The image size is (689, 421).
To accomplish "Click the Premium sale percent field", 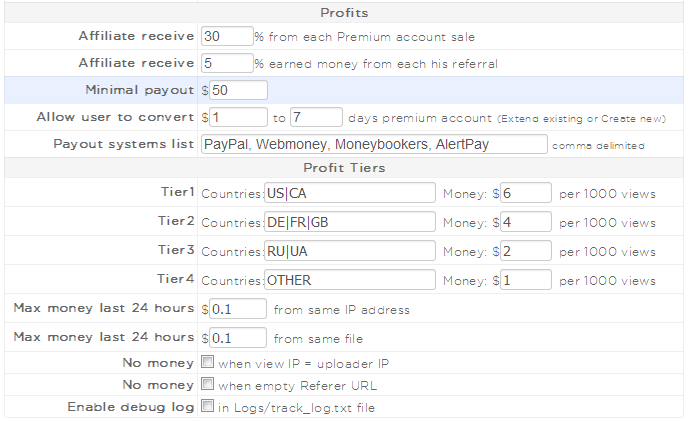I will tap(227, 36).
